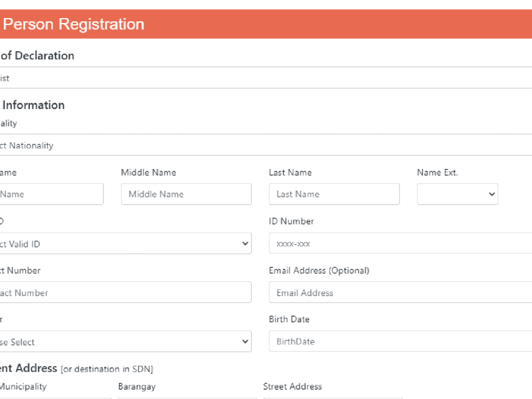Click the "Last Name" label text

(x=290, y=173)
